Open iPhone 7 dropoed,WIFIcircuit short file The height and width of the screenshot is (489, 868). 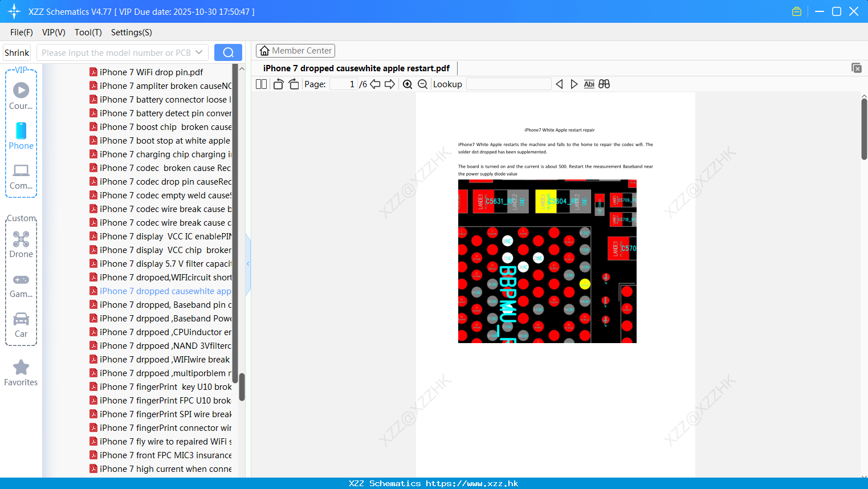[161, 278]
